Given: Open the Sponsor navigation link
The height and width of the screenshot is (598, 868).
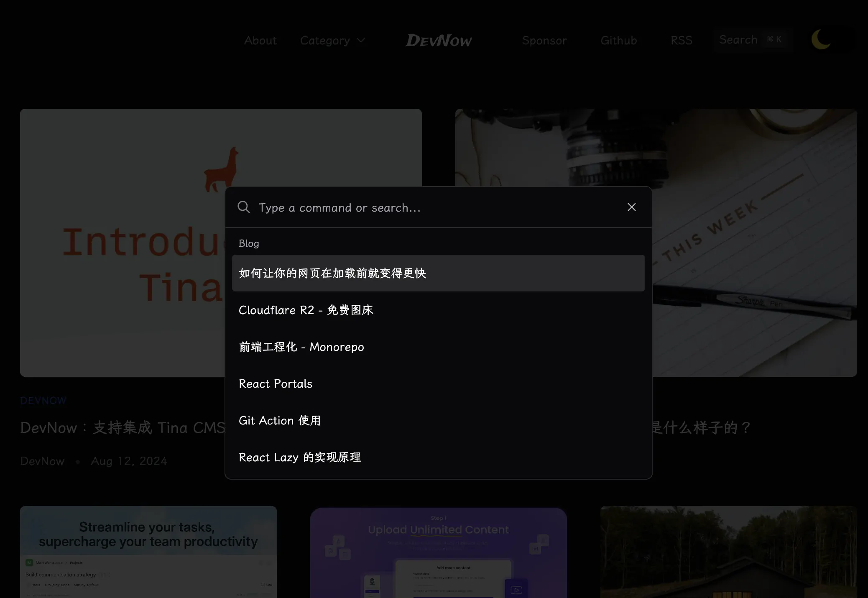Looking at the screenshot, I should tap(544, 41).
